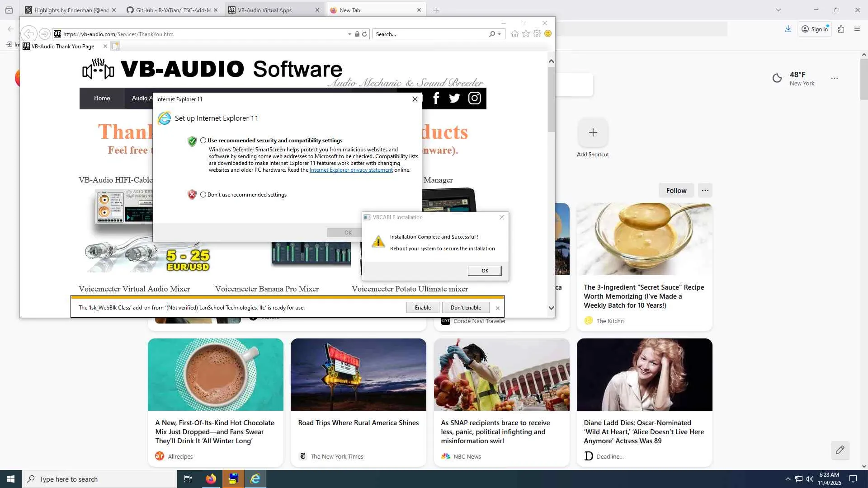Open Home menu on VB-Audio navbar
The width and height of the screenshot is (868, 488).
coord(102,98)
